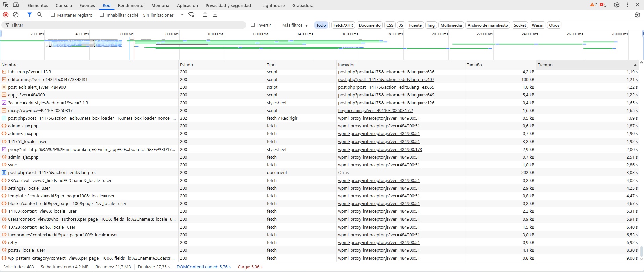Viewport: 644px width, 272px height.
Task: Open DevTools settings gear
Action: (x=617, y=5)
